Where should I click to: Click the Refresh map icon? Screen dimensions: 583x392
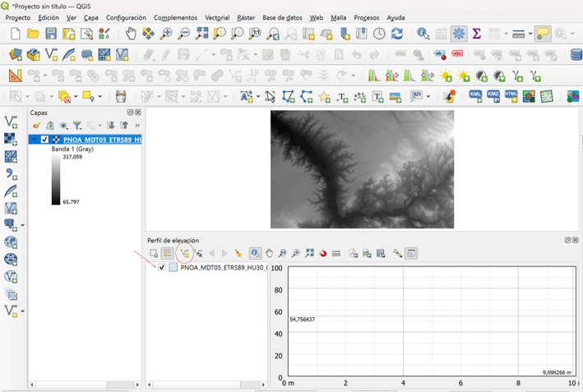click(397, 34)
